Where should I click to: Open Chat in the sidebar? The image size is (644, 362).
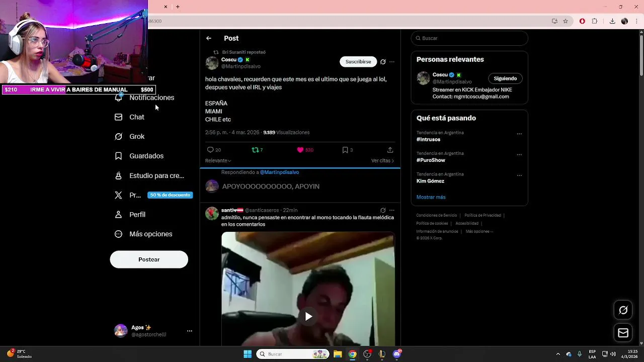click(130, 117)
